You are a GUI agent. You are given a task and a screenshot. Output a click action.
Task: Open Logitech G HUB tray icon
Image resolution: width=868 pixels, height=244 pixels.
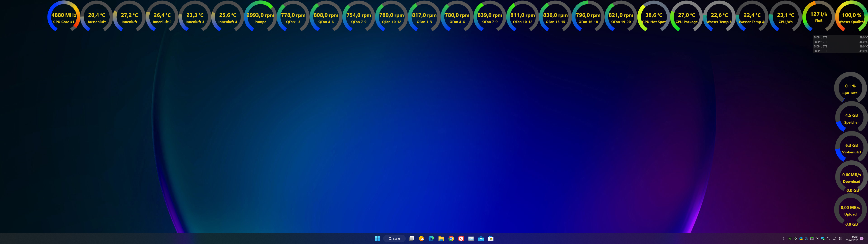(x=796, y=239)
